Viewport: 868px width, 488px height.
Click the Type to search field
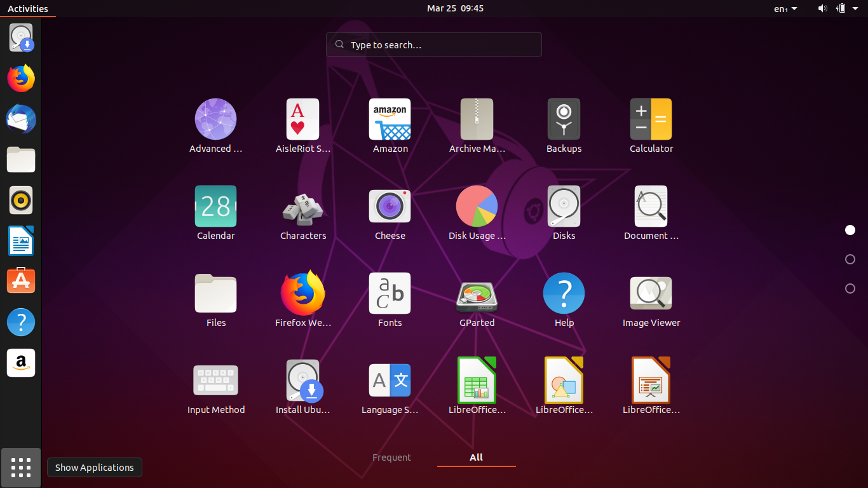point(434,44)
